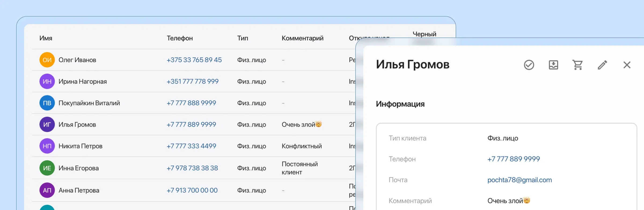Click the ИН avatar of Ирина Нагорная
Viewport: 644px width, 210px height.
click(x=47, y=81)
